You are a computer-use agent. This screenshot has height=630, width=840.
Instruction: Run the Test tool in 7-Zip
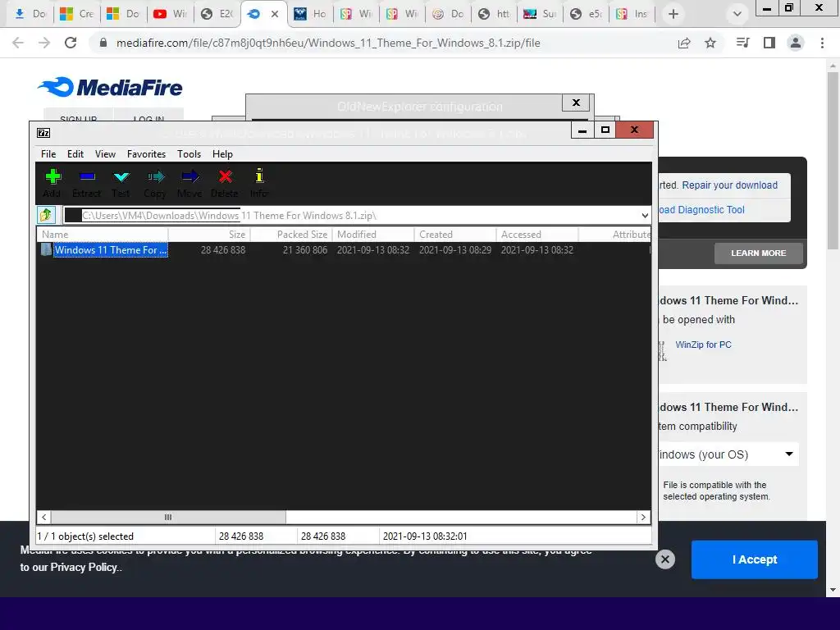121,183
